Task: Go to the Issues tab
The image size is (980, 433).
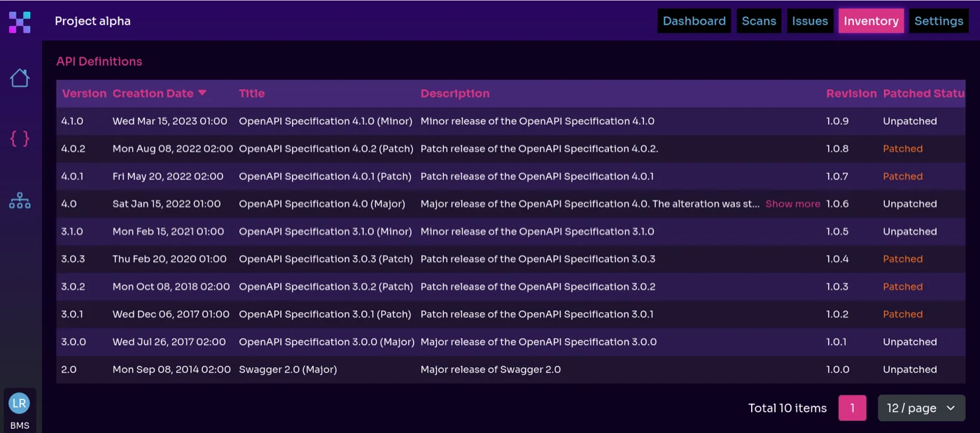Action: tap(810, 20)
